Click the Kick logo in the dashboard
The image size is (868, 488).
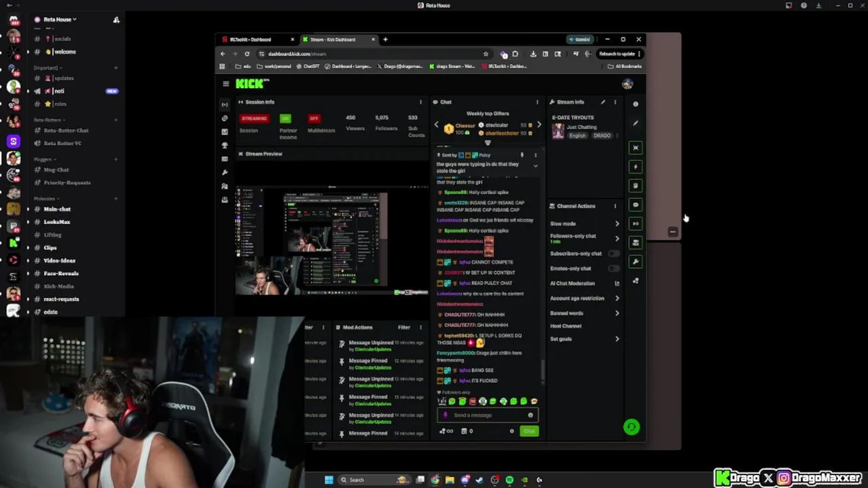pyautogui.click(x=252, y=83)
